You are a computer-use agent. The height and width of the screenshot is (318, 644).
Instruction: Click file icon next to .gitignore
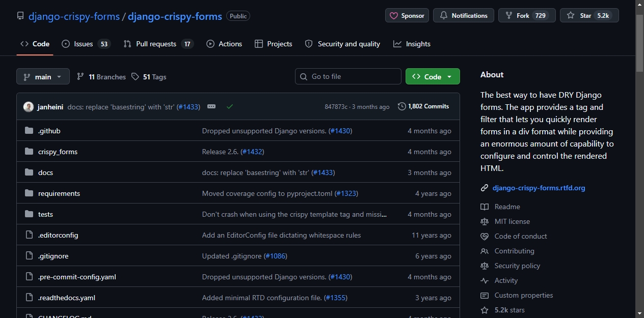pyautogui.click(x=29, y=256)
